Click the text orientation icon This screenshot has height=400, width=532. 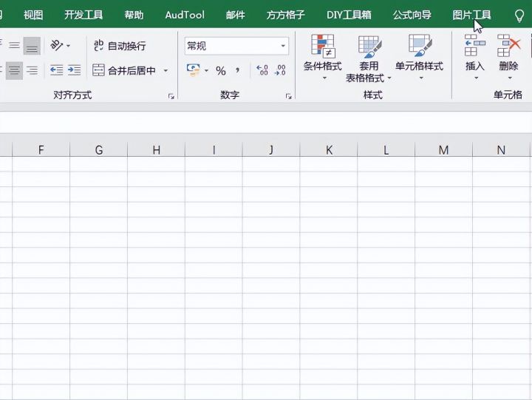[56, 45]
